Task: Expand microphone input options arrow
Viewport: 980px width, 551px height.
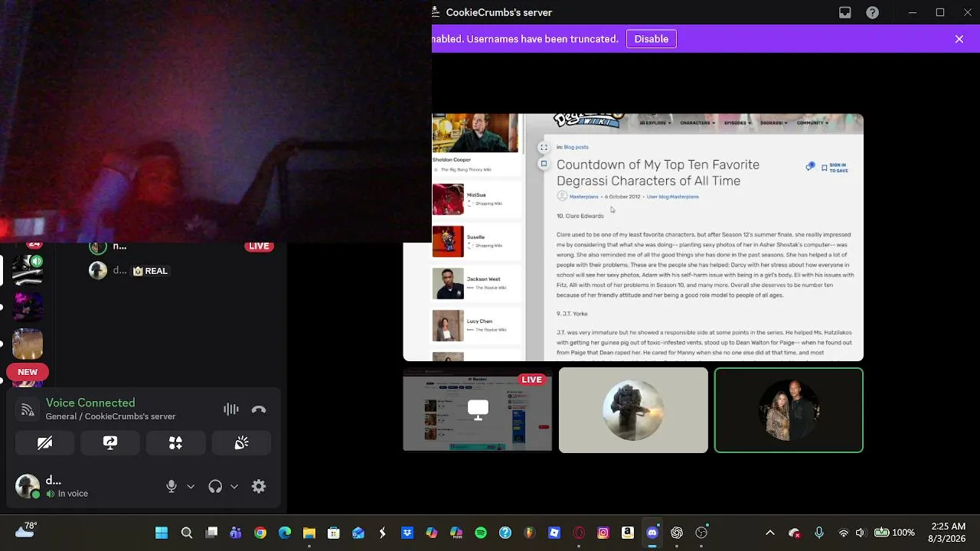Action: (x=191, y=487)
